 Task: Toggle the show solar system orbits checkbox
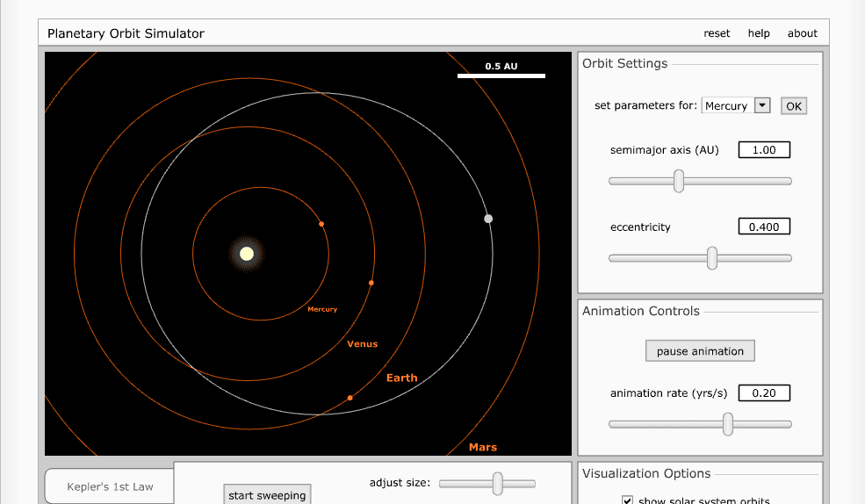627,500
